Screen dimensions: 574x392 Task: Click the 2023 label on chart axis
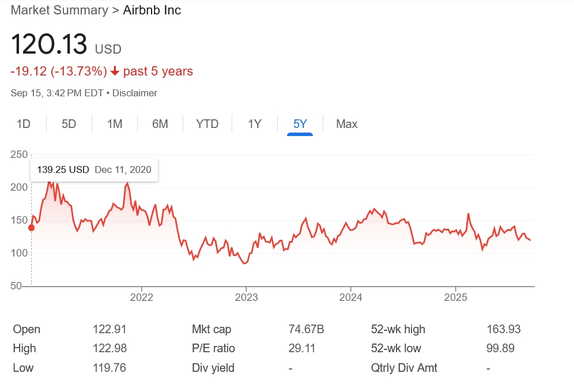246,297
